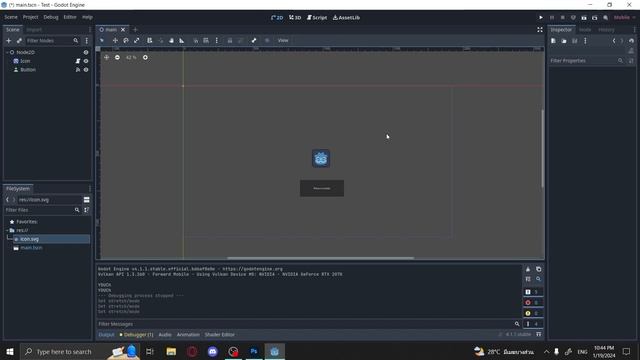The image size is (640, 360).
Task: Open the View dropdown menu
Action: click(283, 40)
